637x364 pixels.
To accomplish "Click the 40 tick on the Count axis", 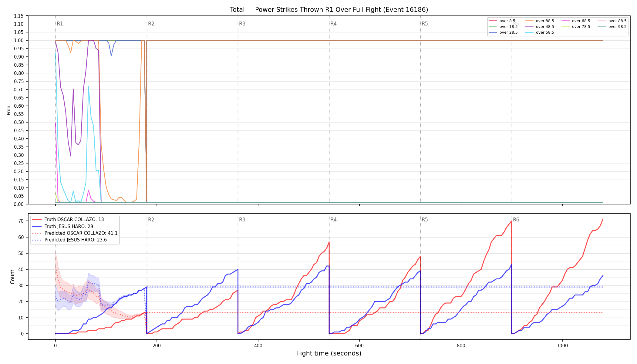I will pyautogui.click(x=21, y=269).
